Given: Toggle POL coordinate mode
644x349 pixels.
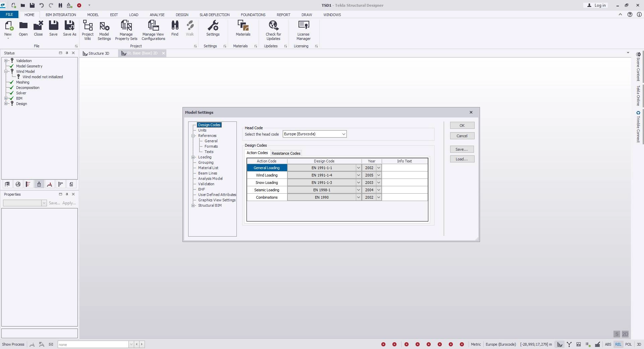Looking at the screenshot, I should 629,344.
